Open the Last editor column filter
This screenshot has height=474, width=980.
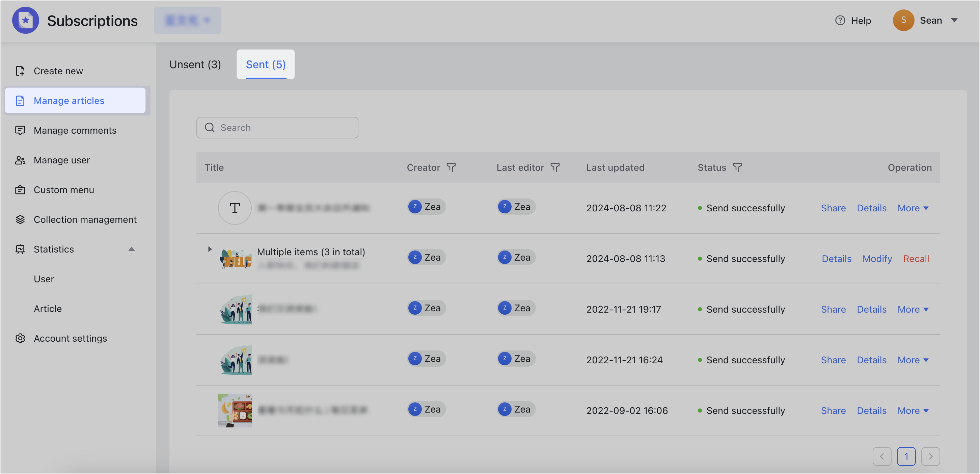pos(555,167)
